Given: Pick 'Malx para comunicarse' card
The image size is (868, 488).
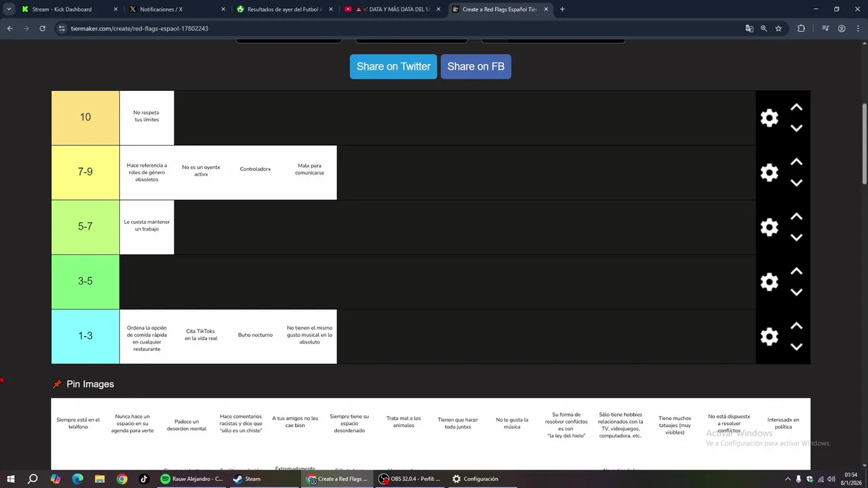Looking at the screenshot, I should [309, 172].
